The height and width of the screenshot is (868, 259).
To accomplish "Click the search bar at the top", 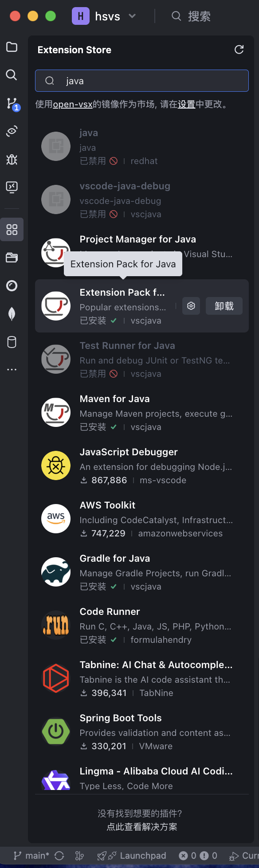I will tap(141, 81).
